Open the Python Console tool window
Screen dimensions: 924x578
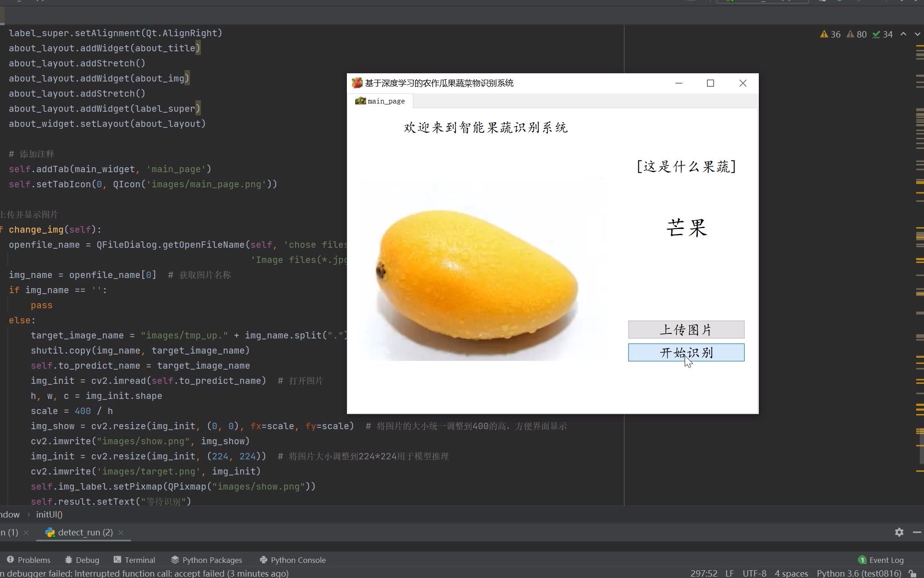[x=292, y=560]
